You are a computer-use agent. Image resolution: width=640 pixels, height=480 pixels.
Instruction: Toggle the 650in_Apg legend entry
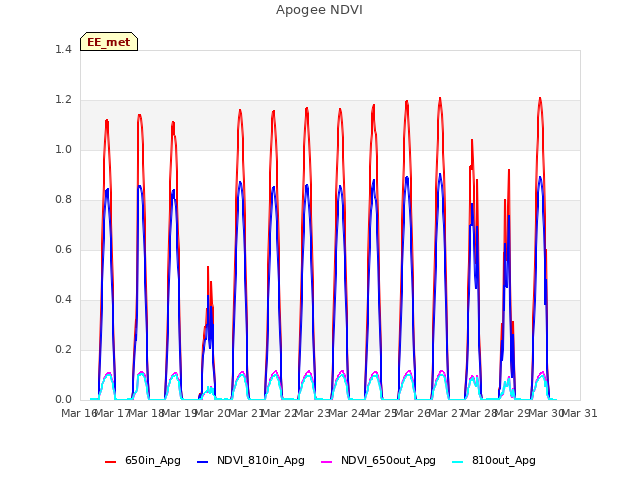click(142, 460)
